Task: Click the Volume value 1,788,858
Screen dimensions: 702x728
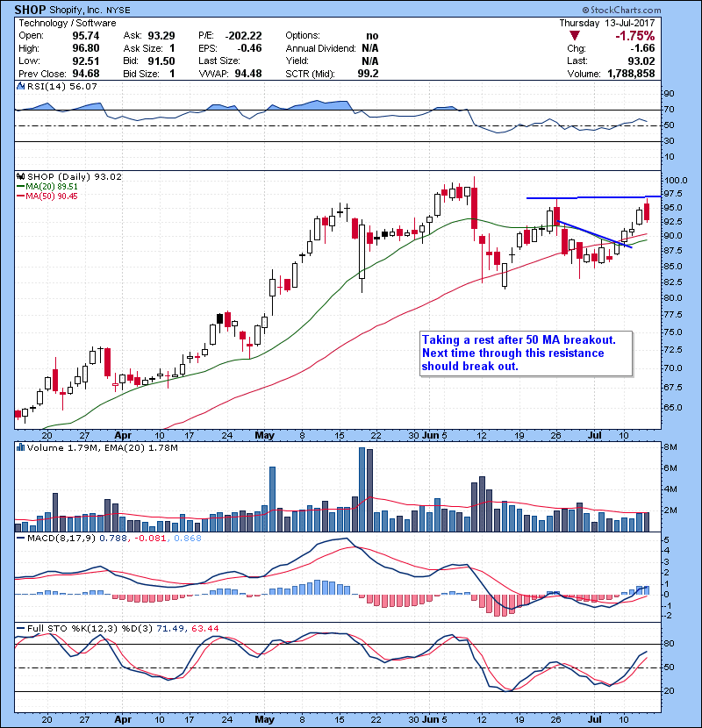Action: [x=631, y=74]
